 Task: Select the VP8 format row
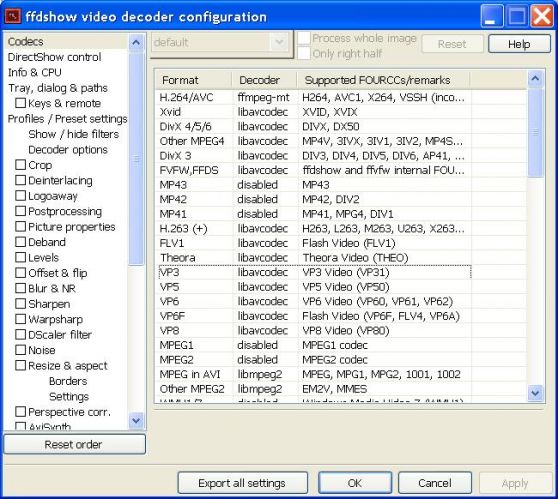pos(315,330)
